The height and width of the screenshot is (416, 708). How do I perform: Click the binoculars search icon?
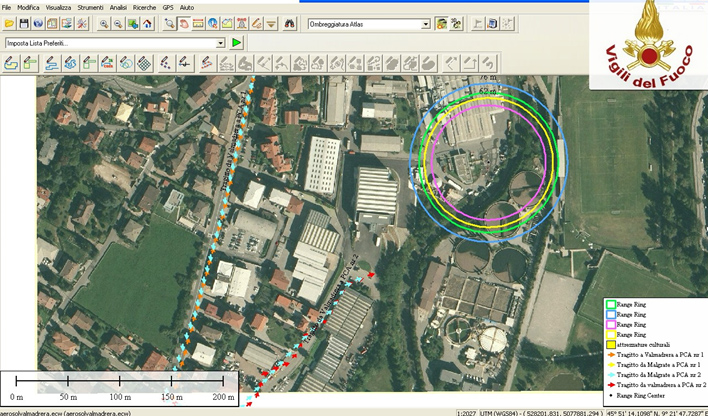(291, 23)
